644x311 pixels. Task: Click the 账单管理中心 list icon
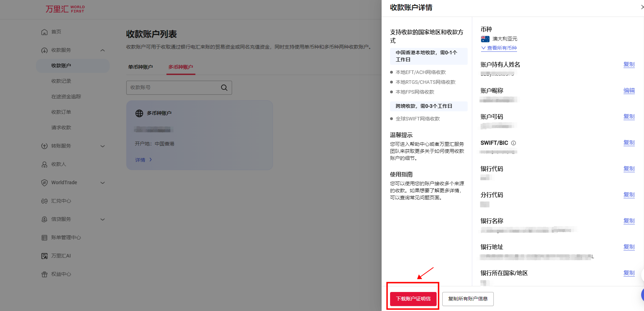(x=44, y=238)
